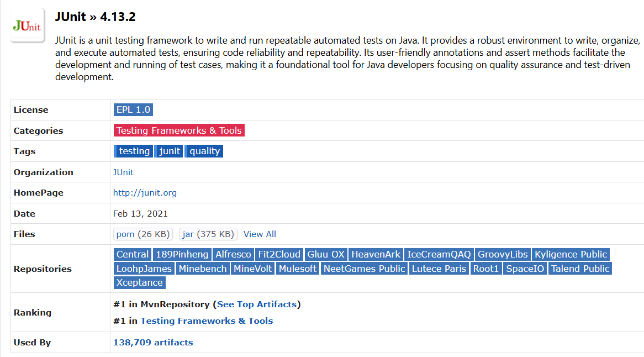Download the jar (375 KB) file
Screen dimensions: 644x357
208,234
